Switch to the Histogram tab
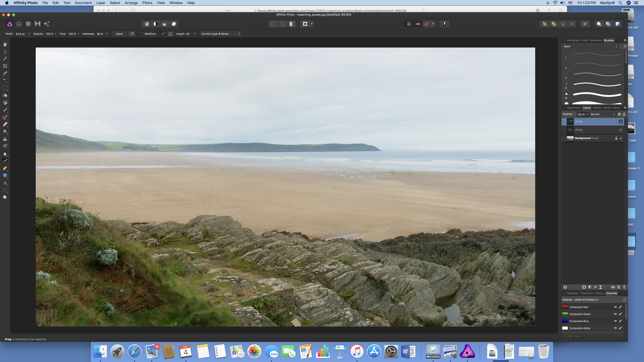The width and height of the screenshot is (644, 362). coord(573,40)
